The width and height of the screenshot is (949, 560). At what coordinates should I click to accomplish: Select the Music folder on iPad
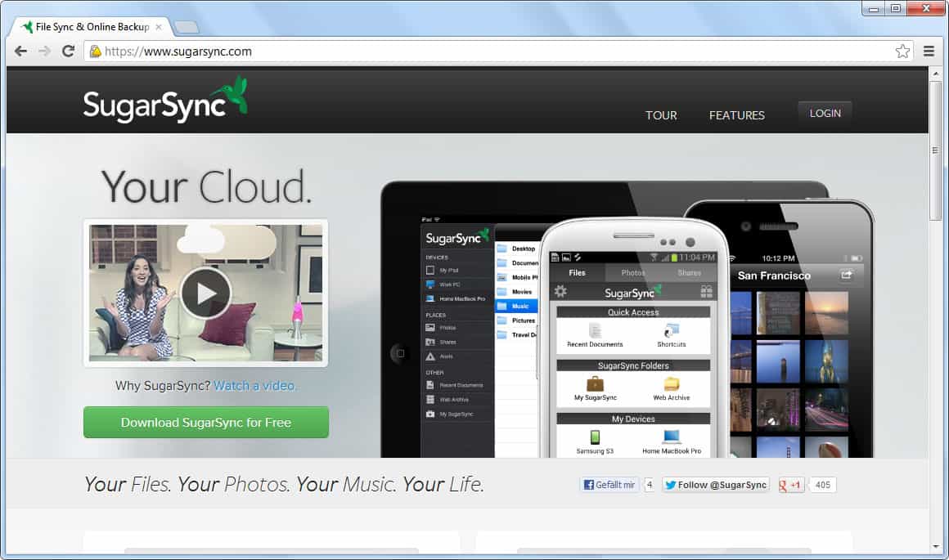tap(516, 306)
